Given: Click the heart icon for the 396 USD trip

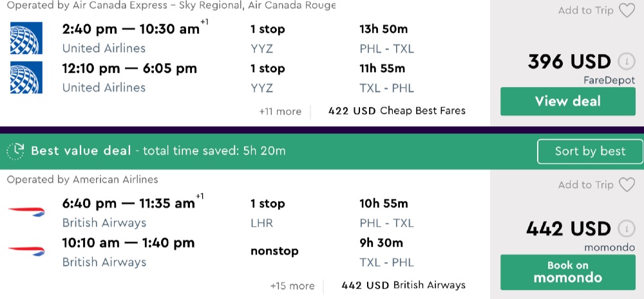Looking at the screenshot, I should coord(626,10).
